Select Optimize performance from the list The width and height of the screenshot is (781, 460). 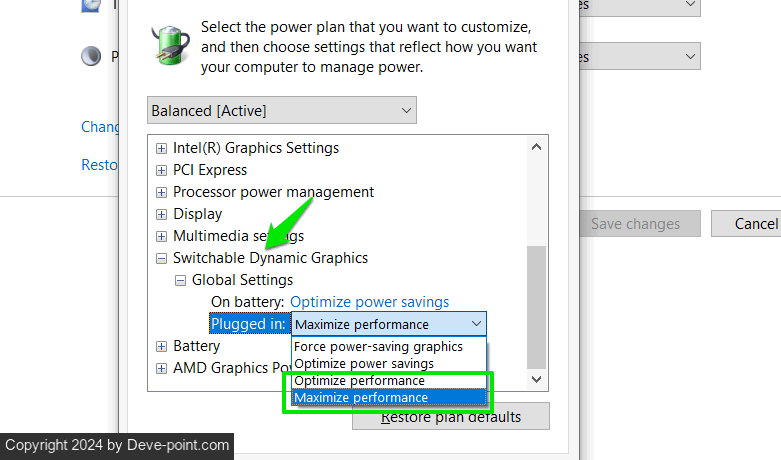(x=360, y=381)
